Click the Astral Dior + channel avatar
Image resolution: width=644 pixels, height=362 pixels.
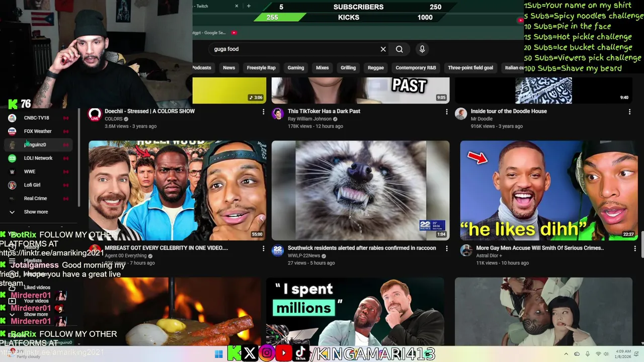(x=466, y=250)
